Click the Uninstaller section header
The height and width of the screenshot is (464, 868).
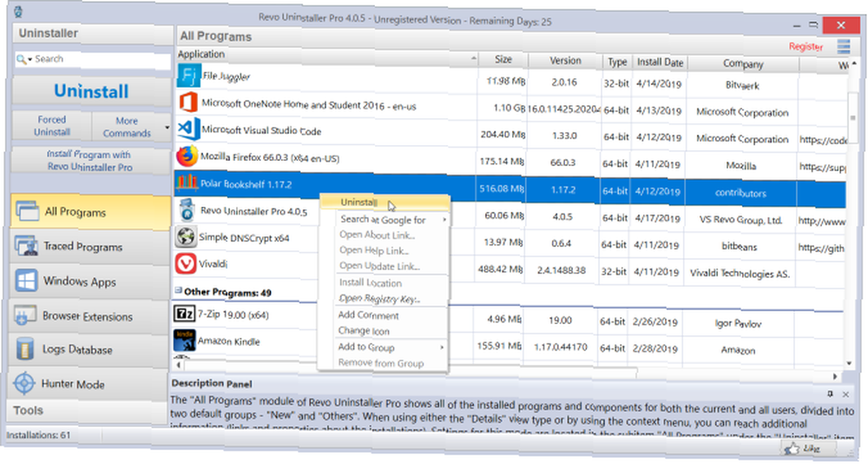[93, 33]
